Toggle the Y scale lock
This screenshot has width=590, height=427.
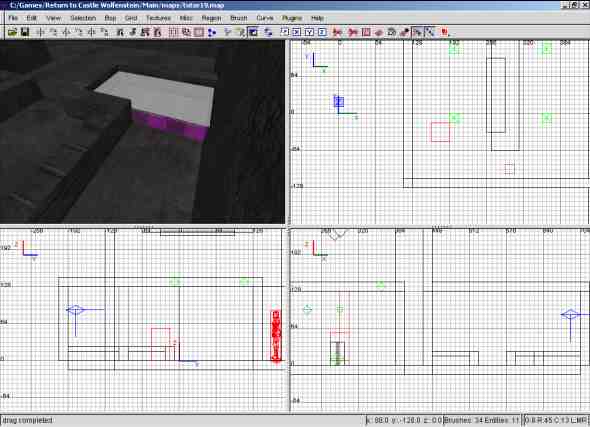[x=309, y=32]
